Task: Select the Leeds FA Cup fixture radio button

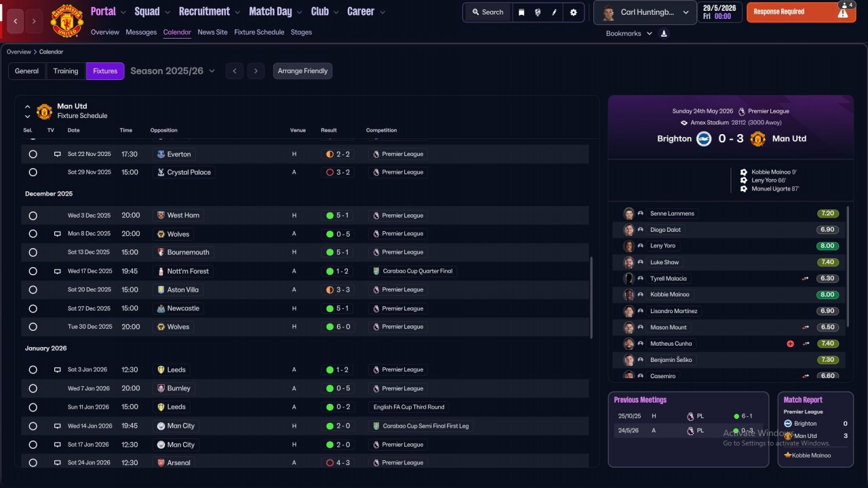Action: point(33,407)
